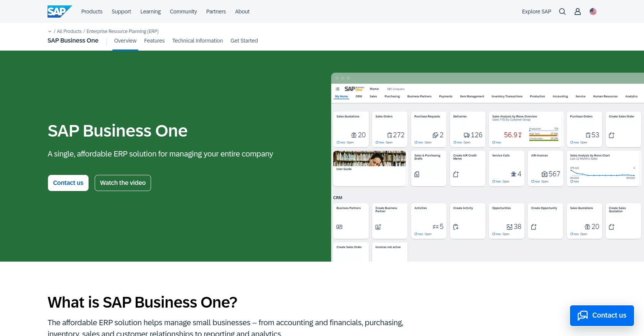Click the SAP logo
Viewport: 644px width, 336px height.
pyautogui.click(x=59, y=12)
